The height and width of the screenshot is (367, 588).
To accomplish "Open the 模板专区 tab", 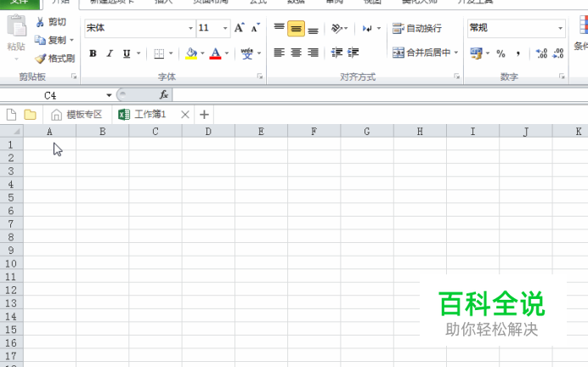I will (76, 115).
